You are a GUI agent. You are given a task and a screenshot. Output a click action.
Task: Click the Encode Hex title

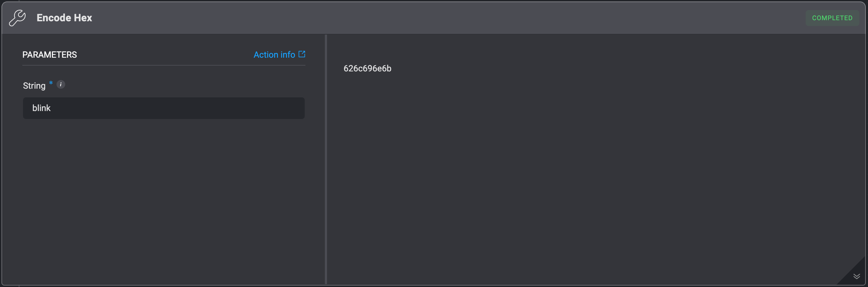click(x=64, y=18)
